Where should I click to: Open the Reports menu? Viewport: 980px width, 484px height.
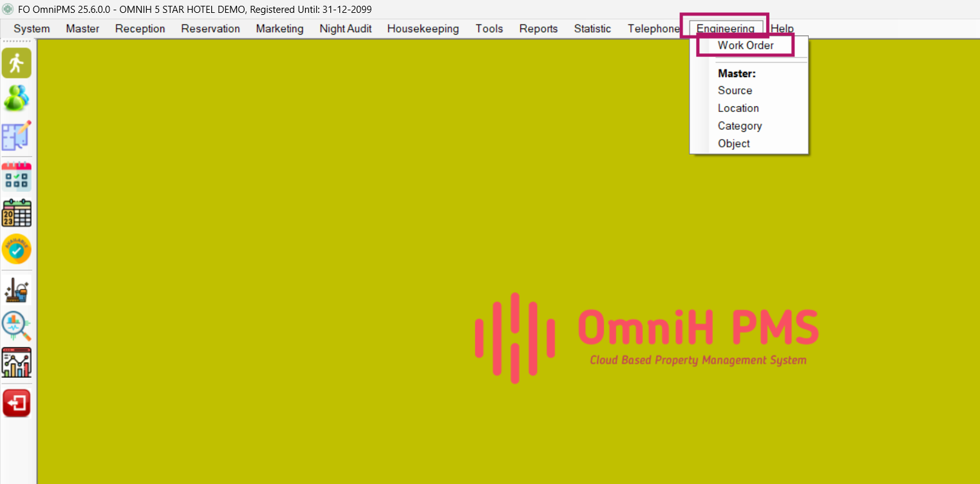538,29
